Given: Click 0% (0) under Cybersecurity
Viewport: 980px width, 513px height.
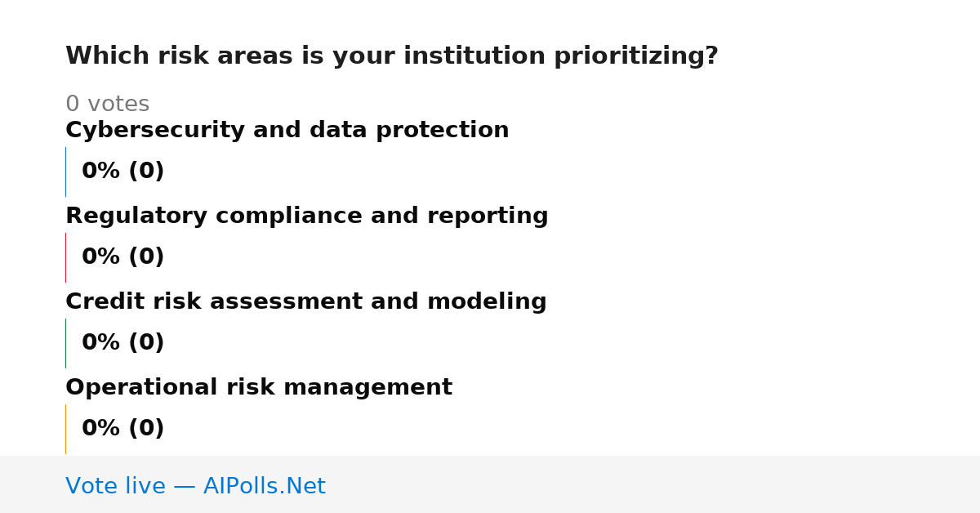Looking at the screenshot, I should [x=122, y=172].
